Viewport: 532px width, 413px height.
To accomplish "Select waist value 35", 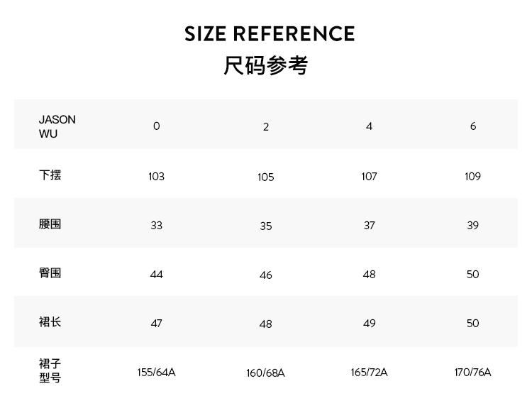I will [x=266, y=226].
